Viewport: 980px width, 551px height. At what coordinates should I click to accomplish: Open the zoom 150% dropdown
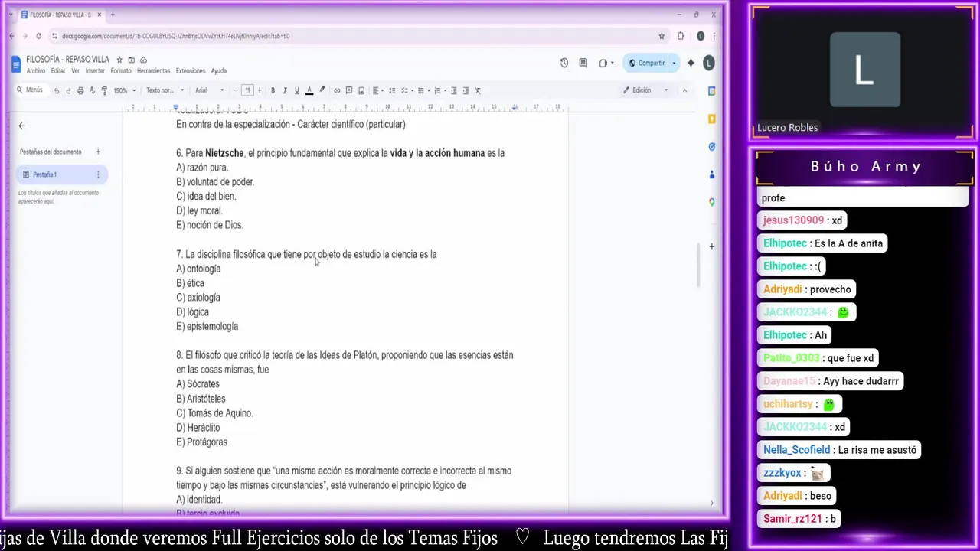coord(124,90)
